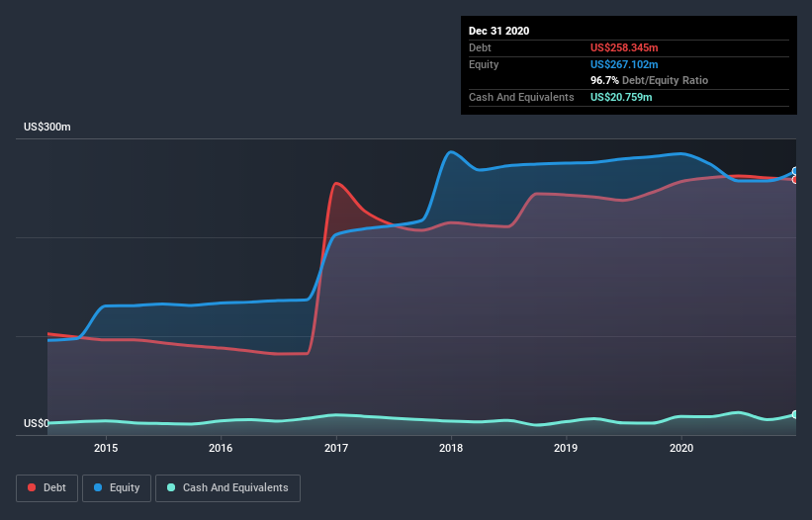
Task: Click the Equity value US$267.102m
Action: point(624,64)
